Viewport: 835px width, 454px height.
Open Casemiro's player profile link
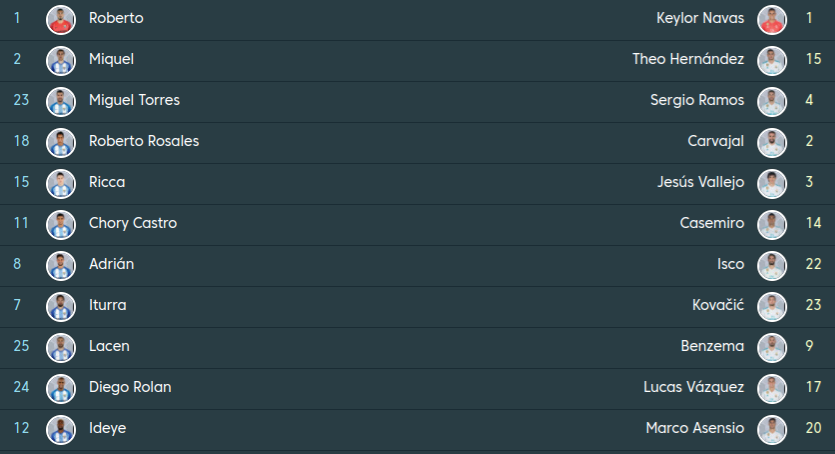711,224
